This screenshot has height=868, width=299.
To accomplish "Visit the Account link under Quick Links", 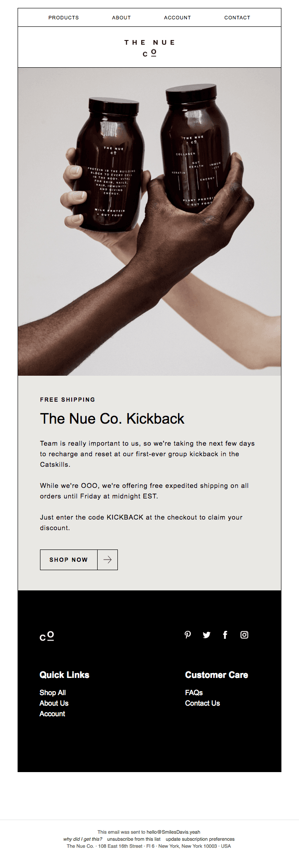I will point(52,714).
